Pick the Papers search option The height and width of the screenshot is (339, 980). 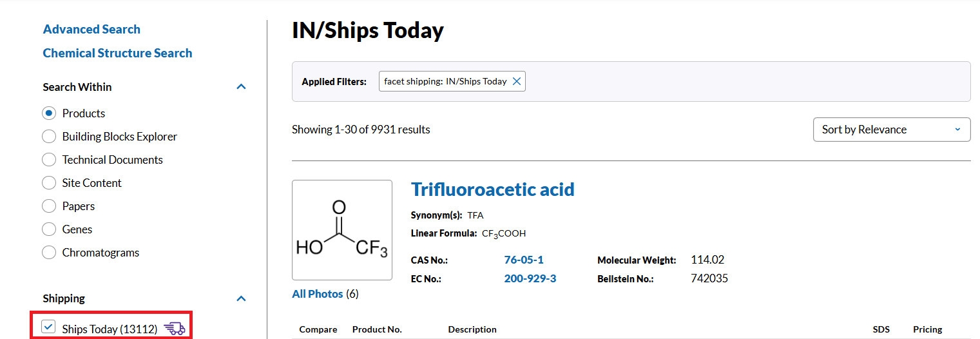[49, 206]
